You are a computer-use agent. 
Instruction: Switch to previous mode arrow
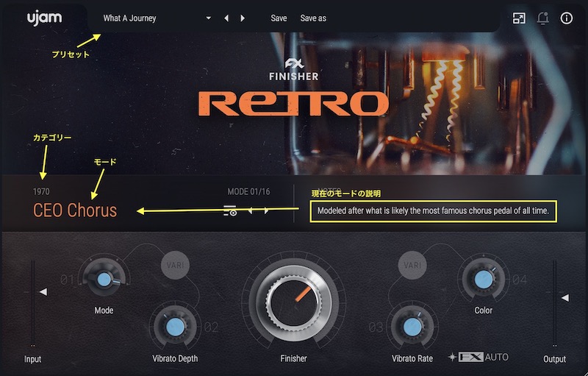tap(250, 211)
